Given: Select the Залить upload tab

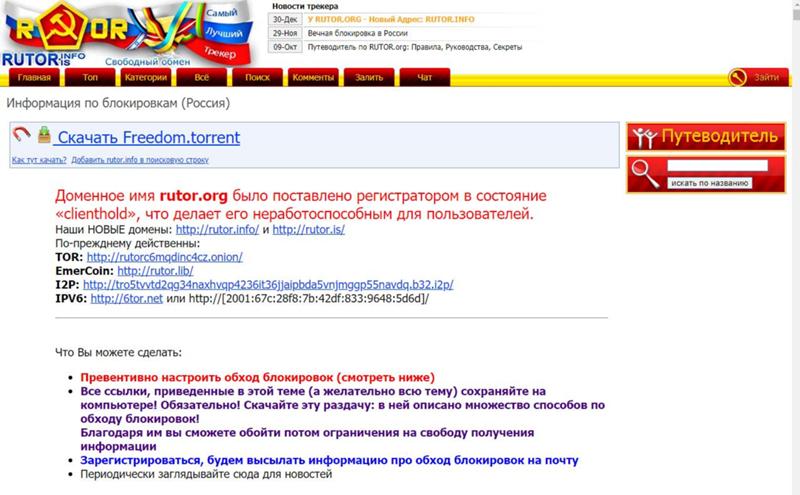Looking at the screenshot, I should pyautogui.click(x=369, y=77).
